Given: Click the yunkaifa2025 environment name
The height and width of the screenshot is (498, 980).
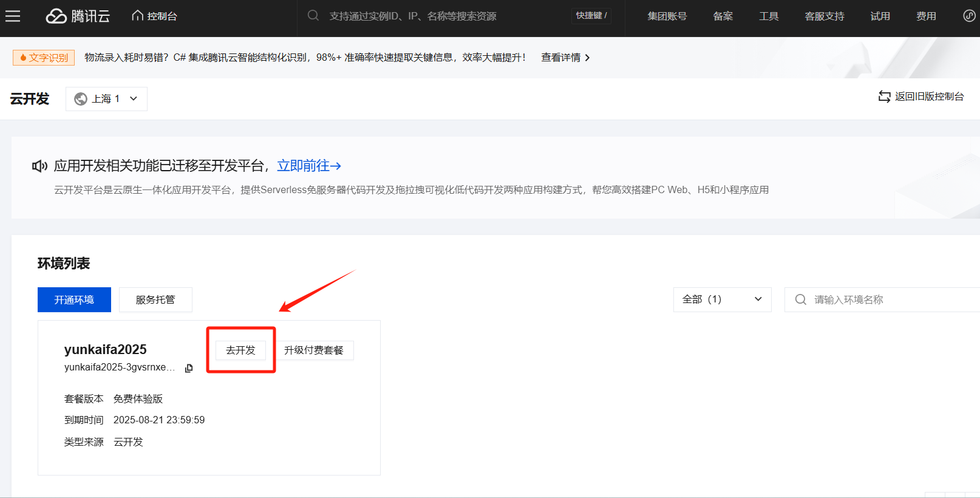Looking at the screenshot, I should click(x=106, y=350).
